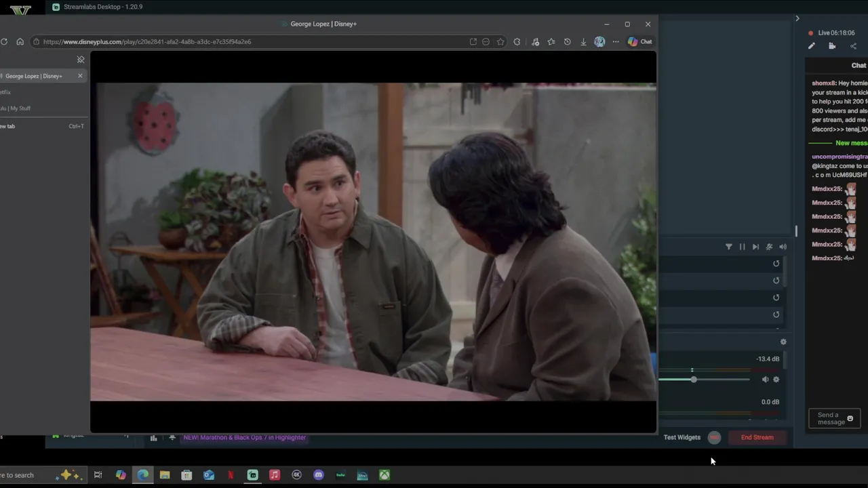The height and width of the screenshot is (488, 868).
Task: Click the first source row reload icon
Action: 776,264
